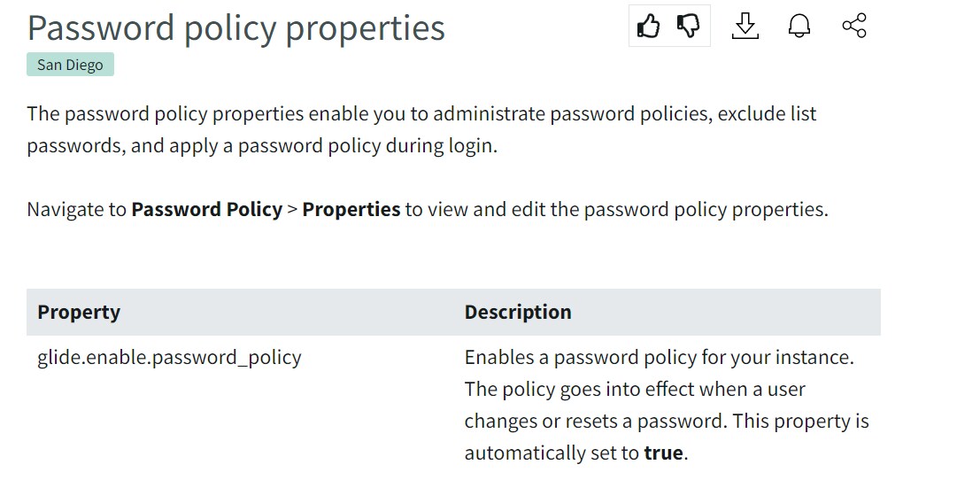Click the bold word true in the description
The width and height of the screenshot is (980, 480).
click(663, 453)
